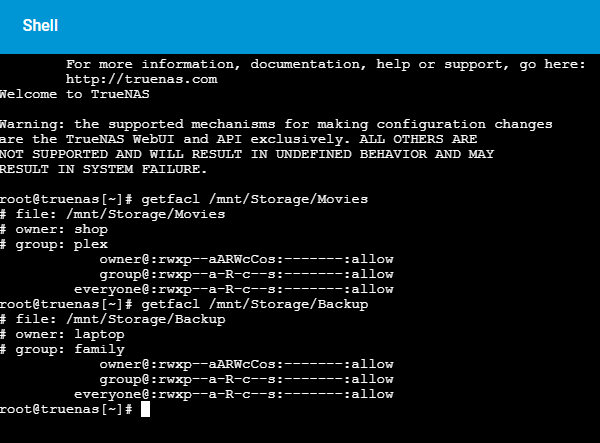Click the Shell page title
The width and height of the screenshot is (600, 443).
pyautogui.click(x=40, y=26)
